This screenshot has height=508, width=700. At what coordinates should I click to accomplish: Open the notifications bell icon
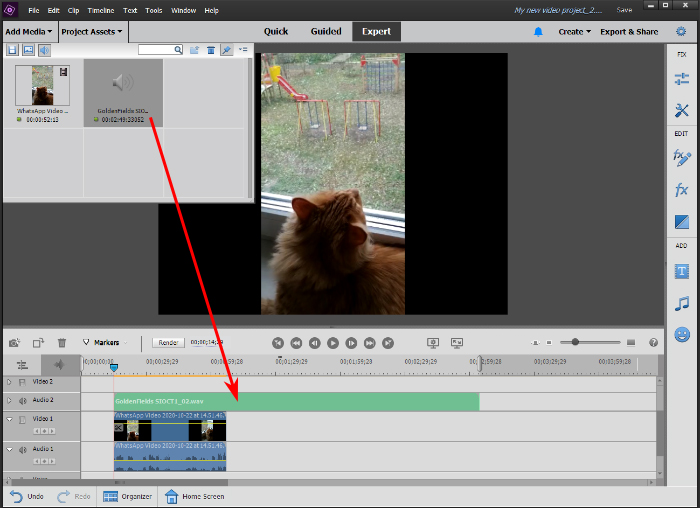point(538,32)
